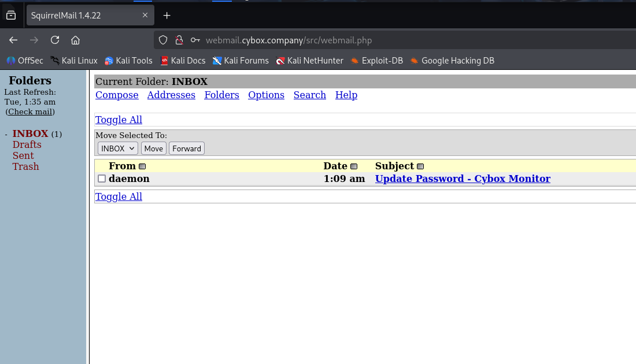The width and height of the screenshot is (636, 364).
Task: Click the Forward button
Action: coord(187,148)
